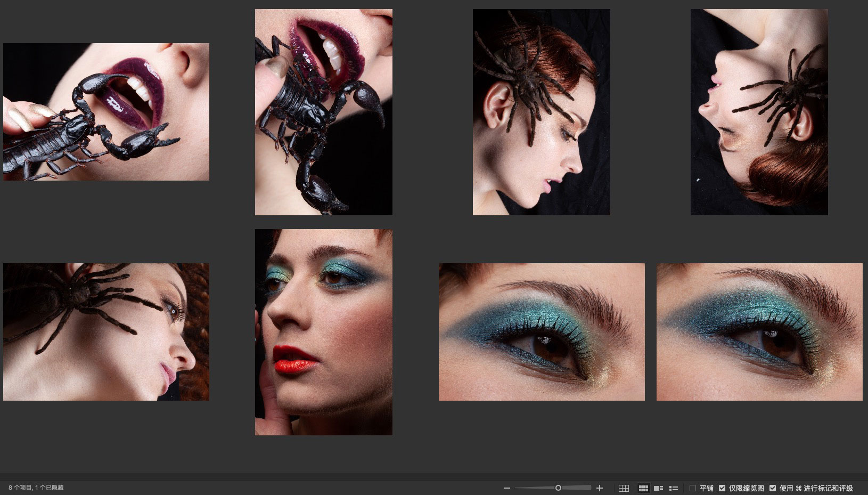
Task: Enable the 平铺 checkbox
Action: point(693,488)
